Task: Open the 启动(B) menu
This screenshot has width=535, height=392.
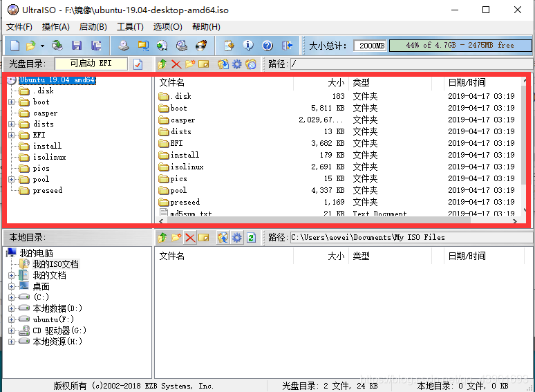Action: click(x=93, y=27)
